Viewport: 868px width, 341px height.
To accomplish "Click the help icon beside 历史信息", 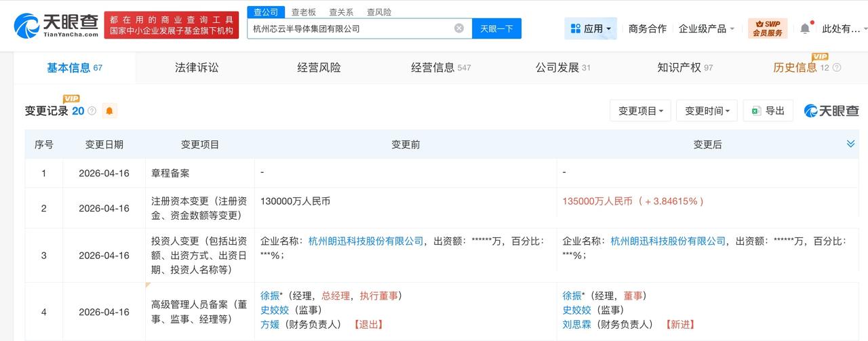I will tap(837, 68).
